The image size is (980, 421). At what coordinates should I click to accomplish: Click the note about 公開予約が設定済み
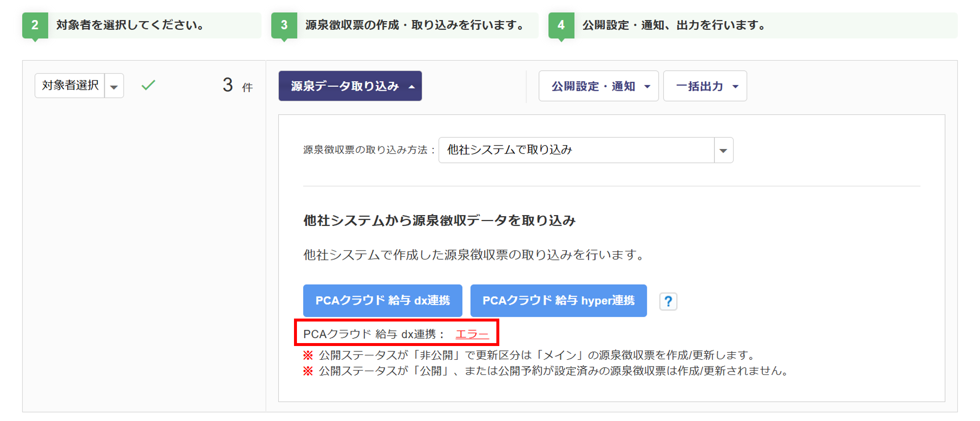point(547,371)
